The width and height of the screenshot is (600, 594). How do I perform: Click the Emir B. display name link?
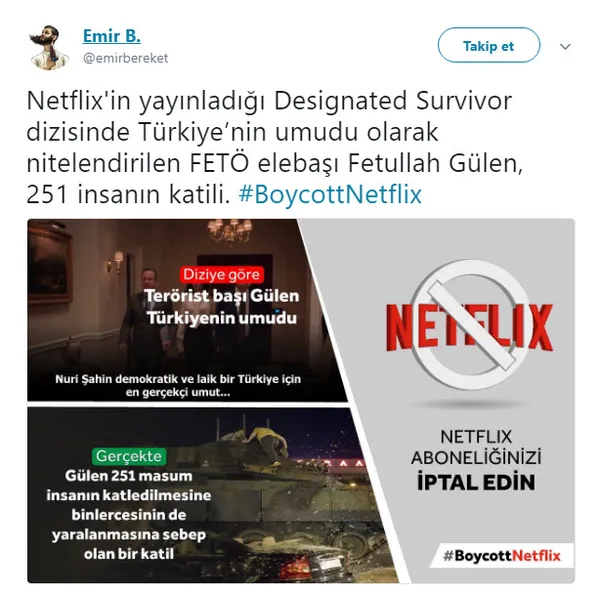[x=112, y=36]
